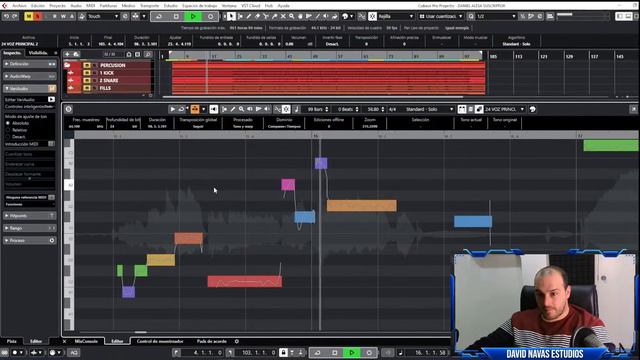Select the Mute (X) tool

(283, 16)
